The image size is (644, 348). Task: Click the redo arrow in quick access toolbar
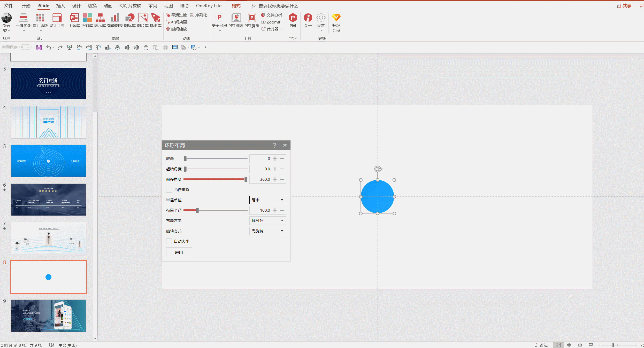click(60, 47)
